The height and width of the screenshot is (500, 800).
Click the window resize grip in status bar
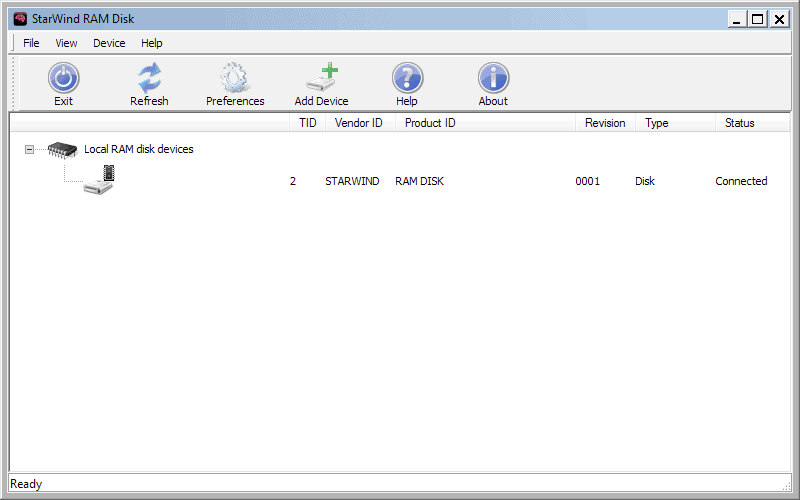pyautogui.click(x=786, y=485)
